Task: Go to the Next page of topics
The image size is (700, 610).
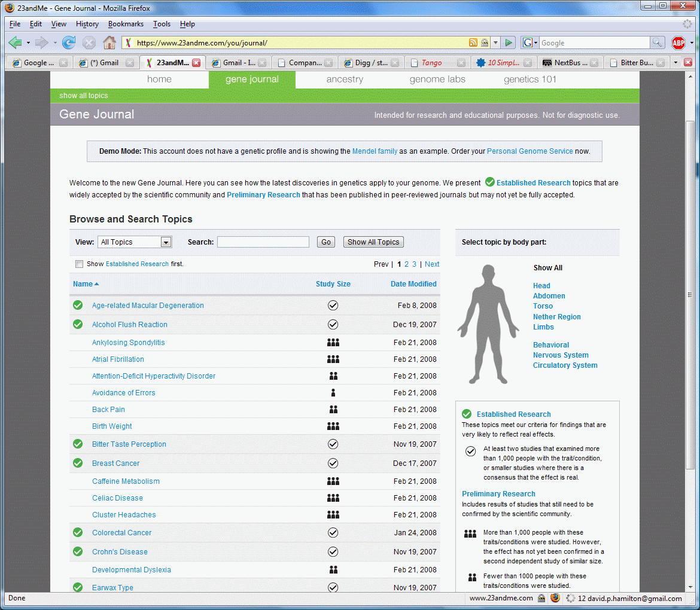Action: 432,264
